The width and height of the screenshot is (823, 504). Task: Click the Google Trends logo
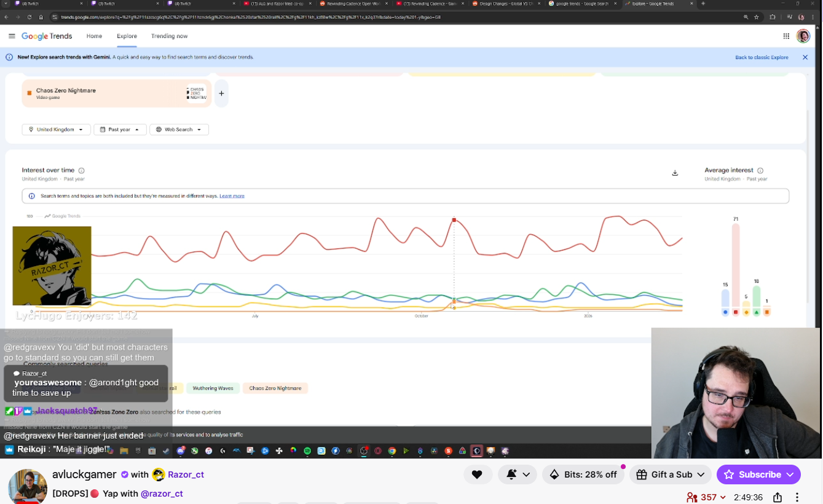pos(47,36)
